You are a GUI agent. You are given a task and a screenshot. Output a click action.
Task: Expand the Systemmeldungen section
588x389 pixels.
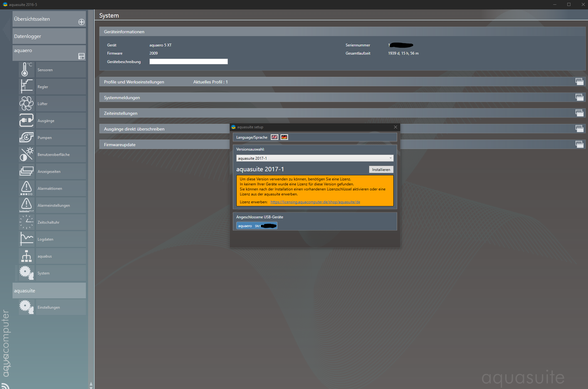(580, 97)
